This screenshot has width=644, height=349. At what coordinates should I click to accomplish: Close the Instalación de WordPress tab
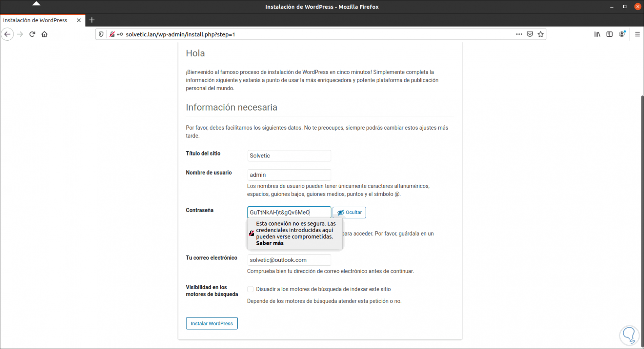79,20
